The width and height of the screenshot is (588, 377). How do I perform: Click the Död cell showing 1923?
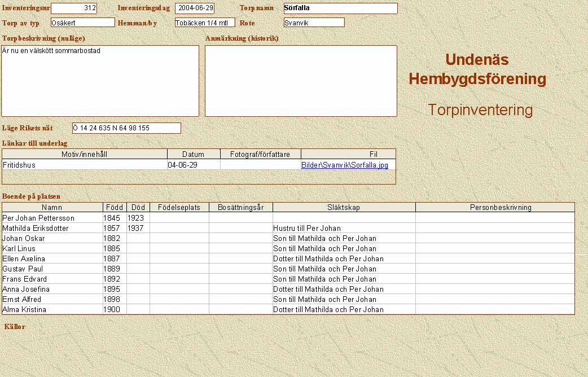pos(138,218)
